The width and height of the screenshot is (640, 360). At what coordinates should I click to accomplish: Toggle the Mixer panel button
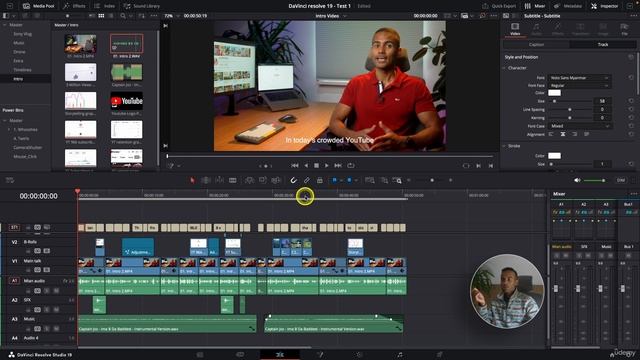535,6
